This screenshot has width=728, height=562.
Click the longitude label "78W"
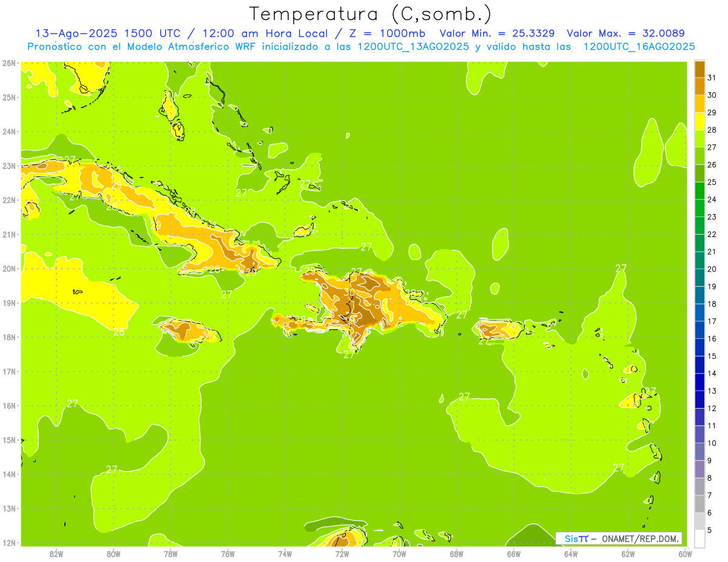tap(170, 554)
